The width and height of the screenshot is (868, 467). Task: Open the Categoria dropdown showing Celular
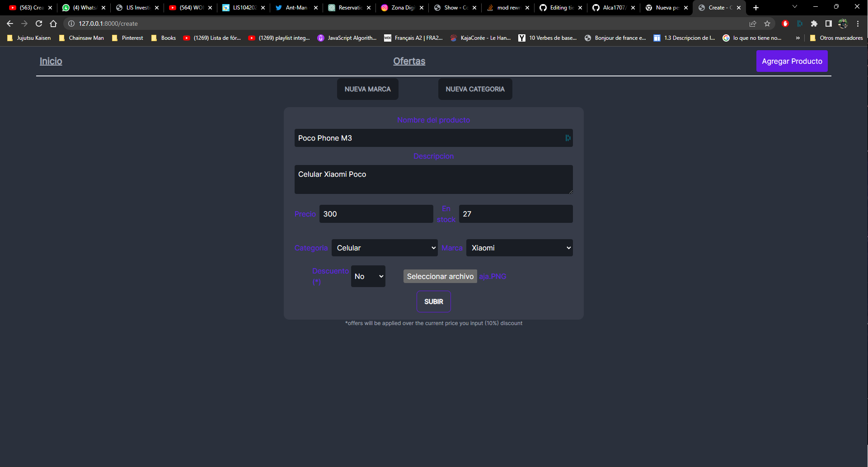[x=385, y=248]
